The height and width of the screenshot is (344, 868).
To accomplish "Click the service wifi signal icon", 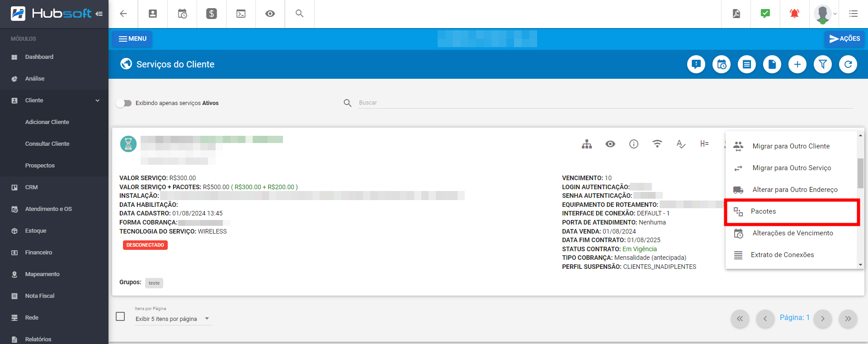I will 657,144.
